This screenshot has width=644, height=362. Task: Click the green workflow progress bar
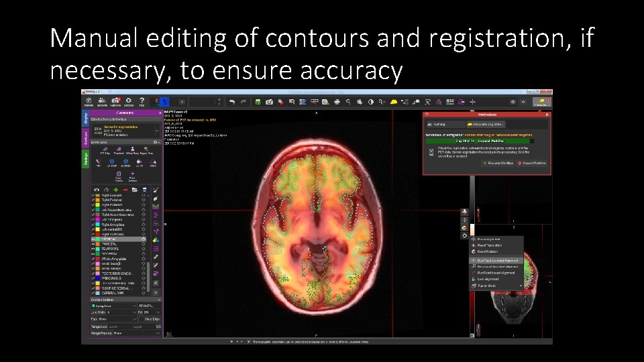(480, 141)
